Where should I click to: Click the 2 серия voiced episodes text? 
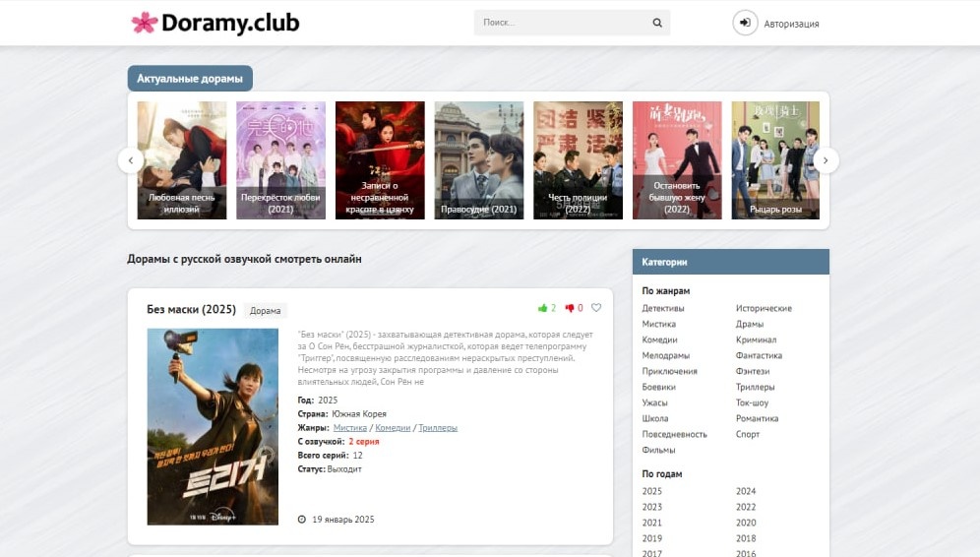(x=364, y=441)
